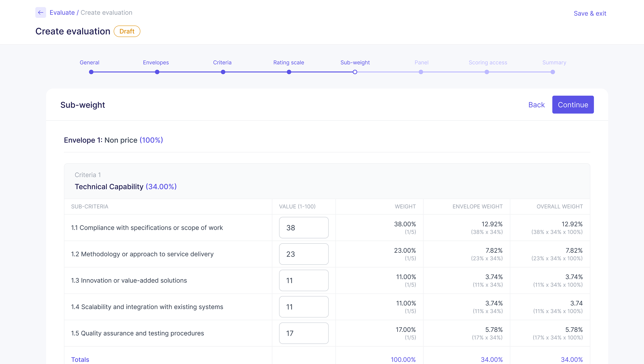
Task: Click the General step dot on progress line
Action: (91, 72)
